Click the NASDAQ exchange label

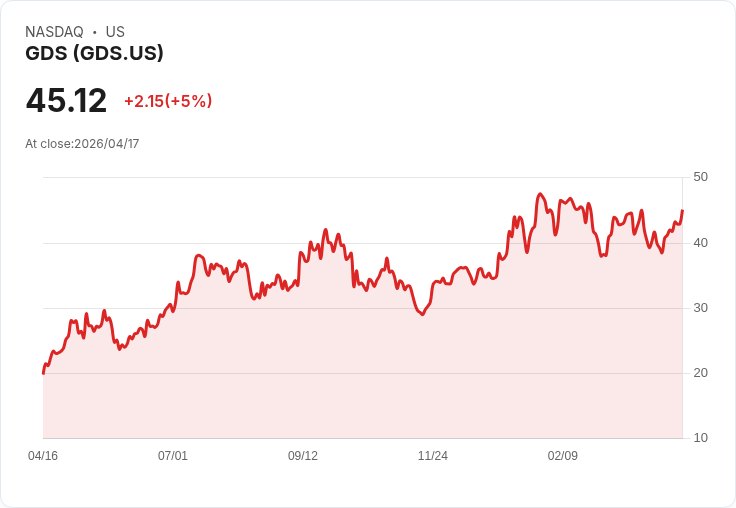tap(54, 32)
